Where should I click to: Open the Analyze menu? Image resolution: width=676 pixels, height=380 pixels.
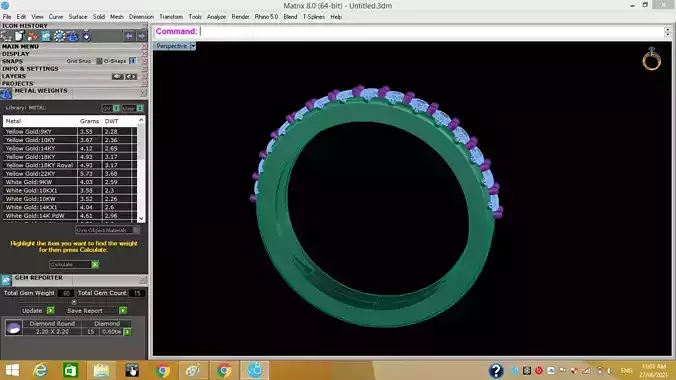(x=216, y=17)
